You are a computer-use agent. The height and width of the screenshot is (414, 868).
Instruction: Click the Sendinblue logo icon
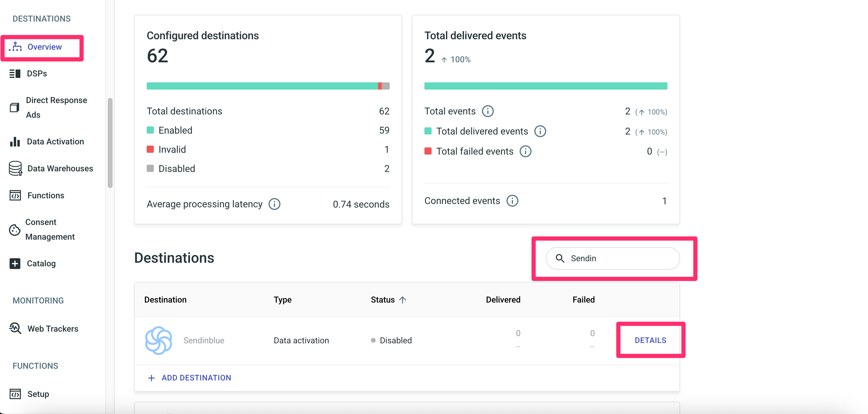[x=158, y=340]
